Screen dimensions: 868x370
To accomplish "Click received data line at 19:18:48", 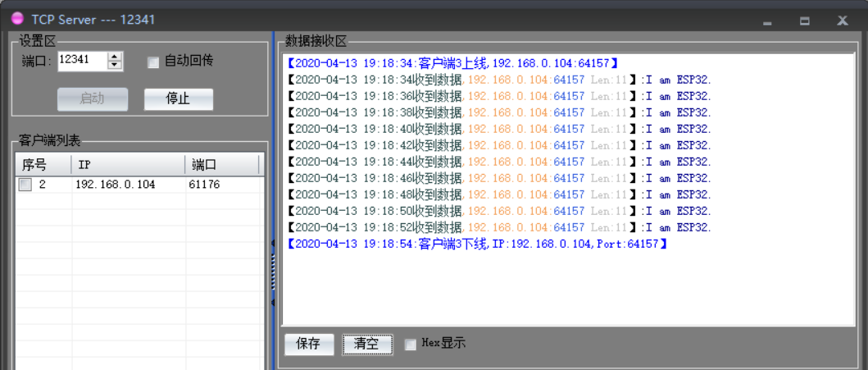I will click(499, 194).
